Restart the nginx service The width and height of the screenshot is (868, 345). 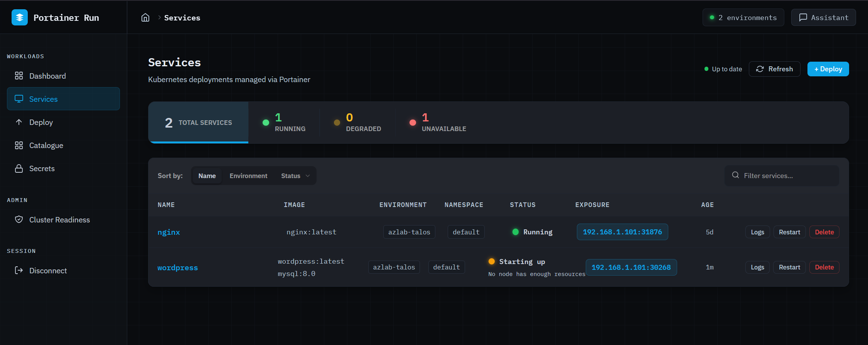click(789, 232)
